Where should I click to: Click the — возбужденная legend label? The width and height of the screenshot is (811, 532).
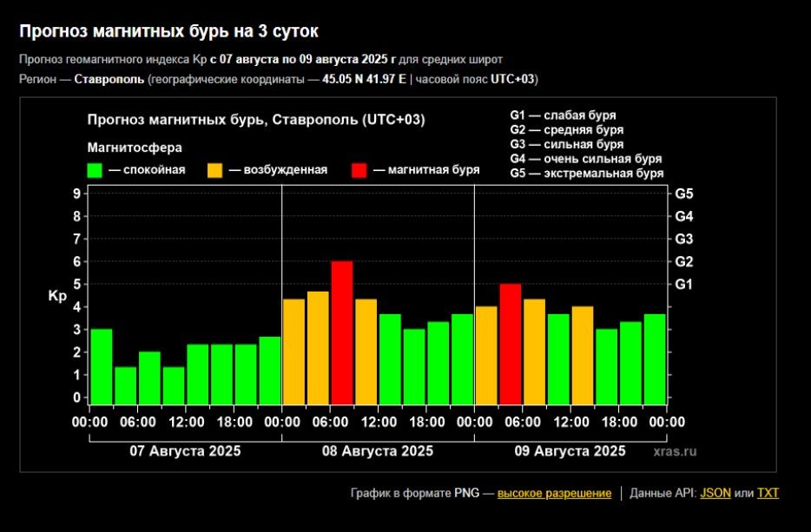pyautogui.click(x=278, y=170)
